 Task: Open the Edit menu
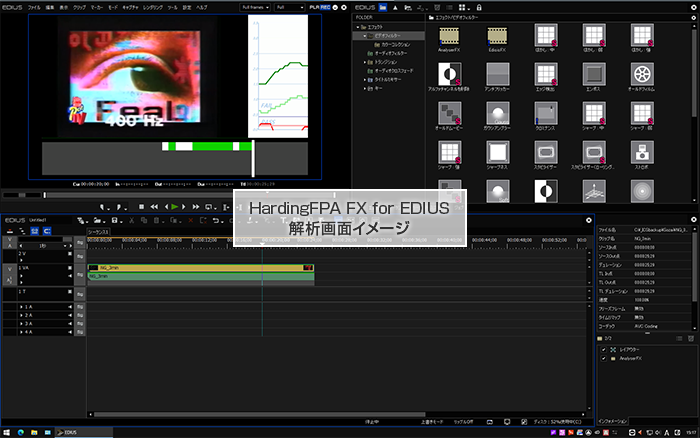(50, 8)
